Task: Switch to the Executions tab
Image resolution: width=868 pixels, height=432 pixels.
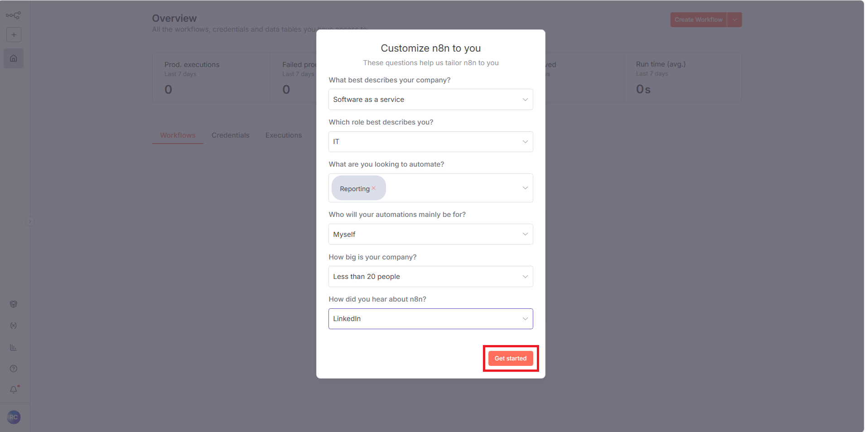Action: pos(284,135)
